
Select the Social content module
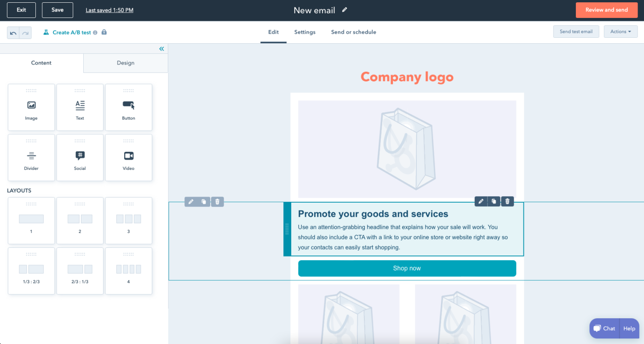(x=80, y=157)
